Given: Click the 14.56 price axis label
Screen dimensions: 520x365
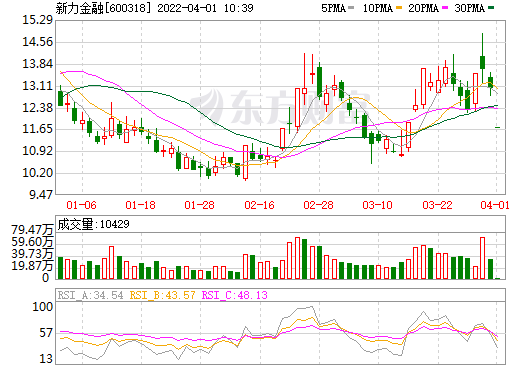Looking at the screenshot, I should click(38, 42).
